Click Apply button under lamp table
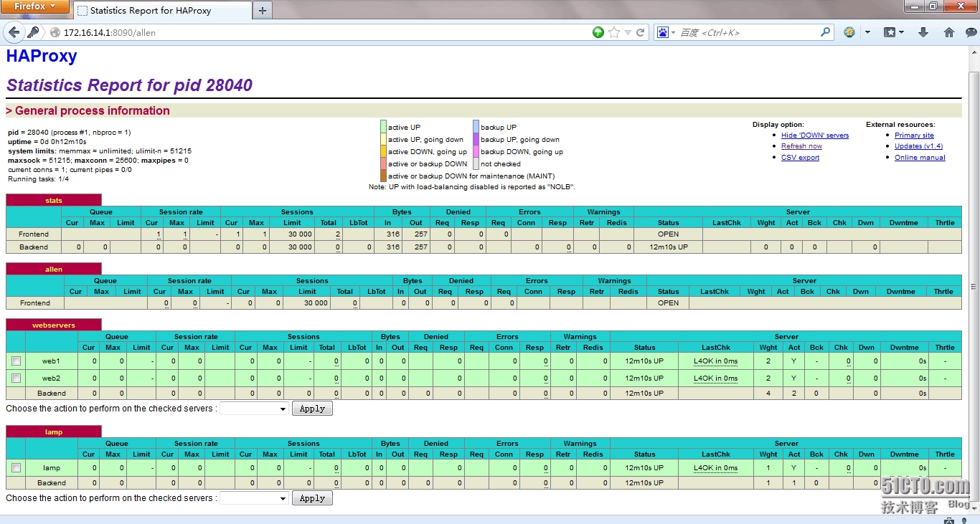980x524 pixels. click(x=312, y=498)
